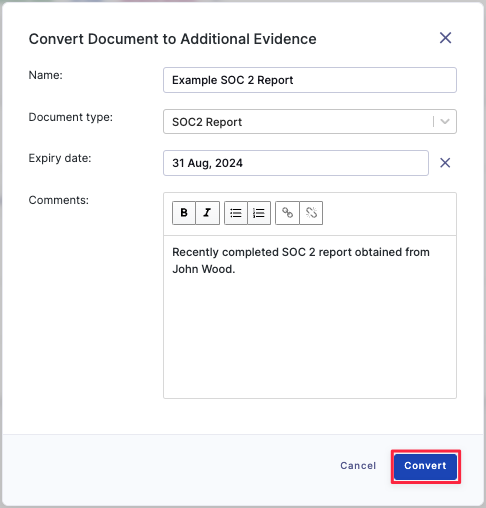
Task: Click inside the Comments text area
Action: 310,317
